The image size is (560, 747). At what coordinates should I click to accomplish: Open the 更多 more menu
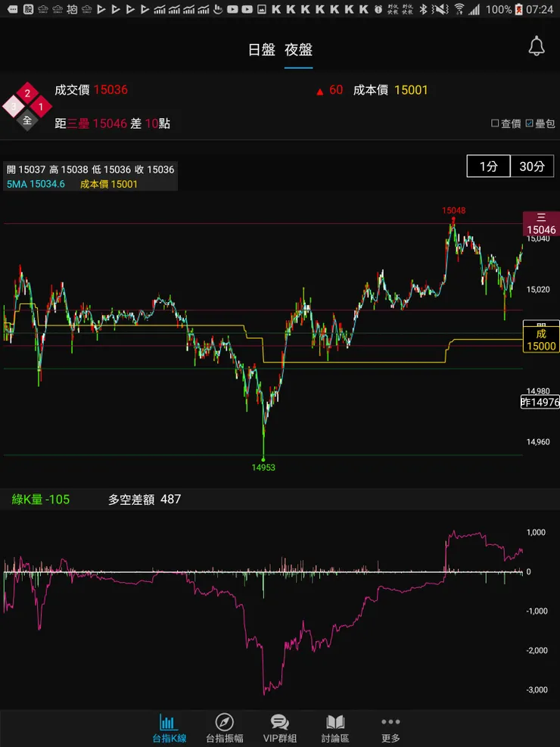point(390,729)
